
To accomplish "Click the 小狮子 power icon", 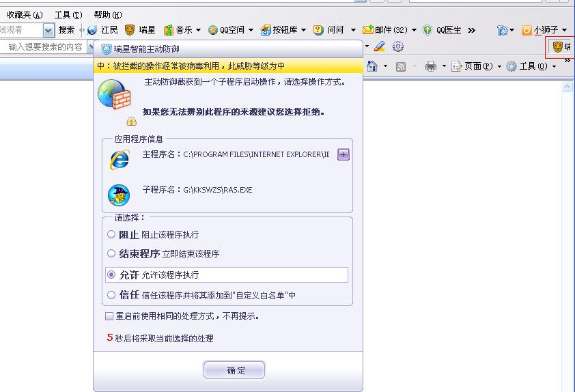I will [527, 30].
